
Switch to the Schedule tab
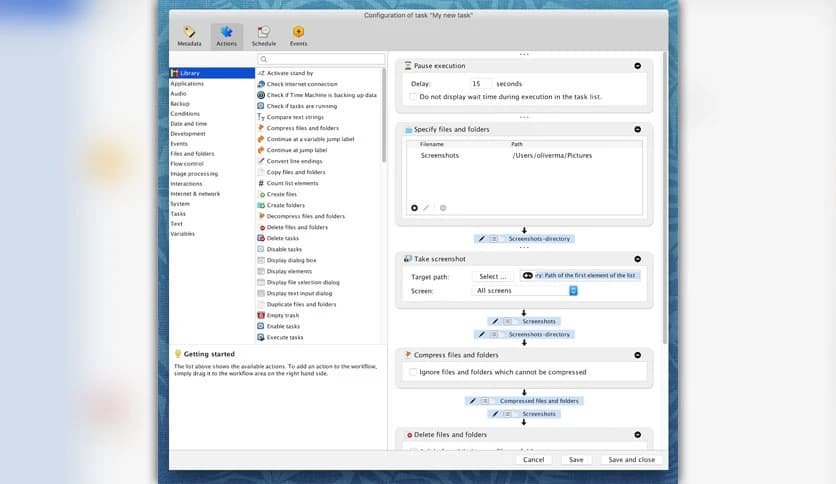coord(263,36)
